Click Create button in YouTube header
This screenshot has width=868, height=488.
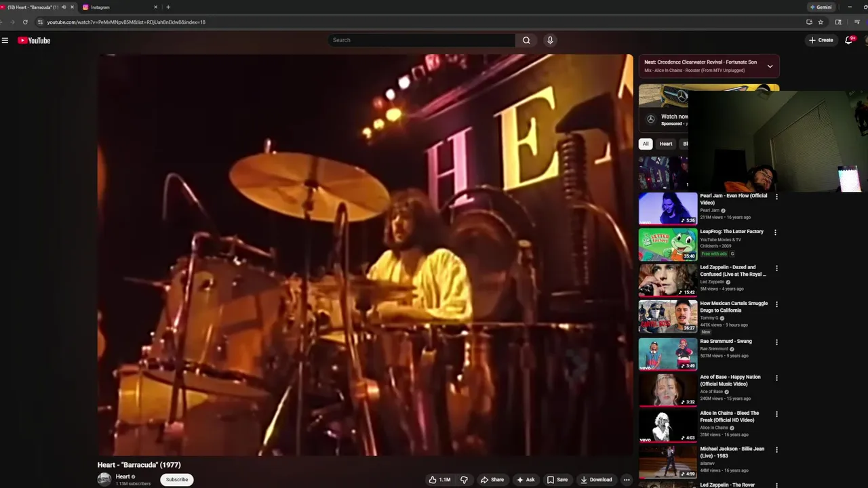821,40
